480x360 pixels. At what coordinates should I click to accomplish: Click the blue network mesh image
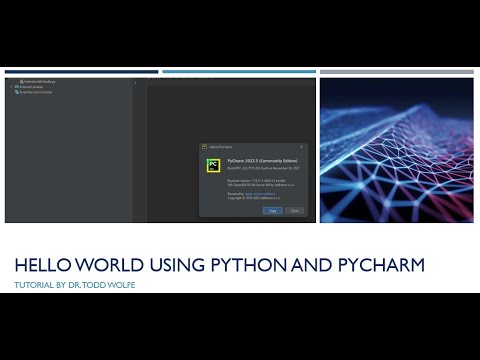(x=397, y=150)
